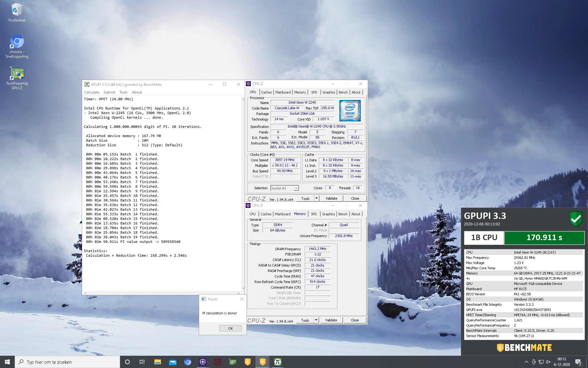Open the notification center icon

578,362
